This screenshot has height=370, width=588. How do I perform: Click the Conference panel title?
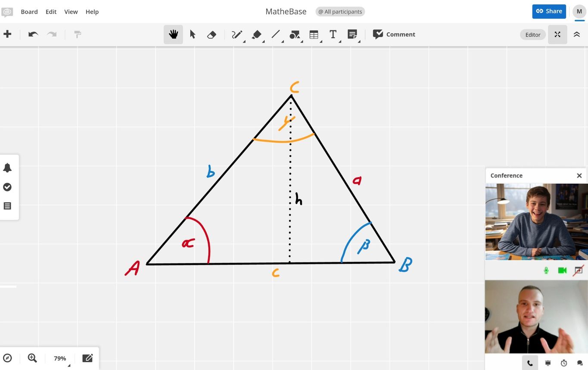click(x=507, y=176)
